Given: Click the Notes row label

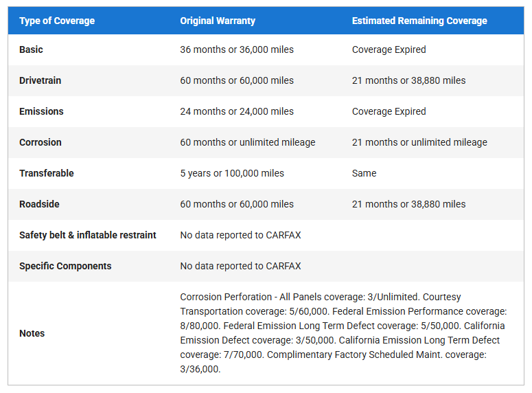Looking at the screenshot, I should click(x=32, y=333).
